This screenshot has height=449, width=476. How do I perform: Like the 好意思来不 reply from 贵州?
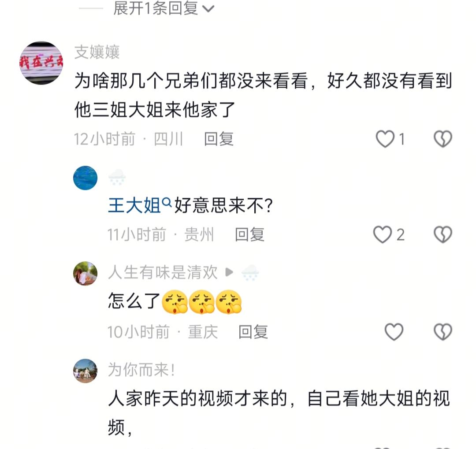point(382,234)
